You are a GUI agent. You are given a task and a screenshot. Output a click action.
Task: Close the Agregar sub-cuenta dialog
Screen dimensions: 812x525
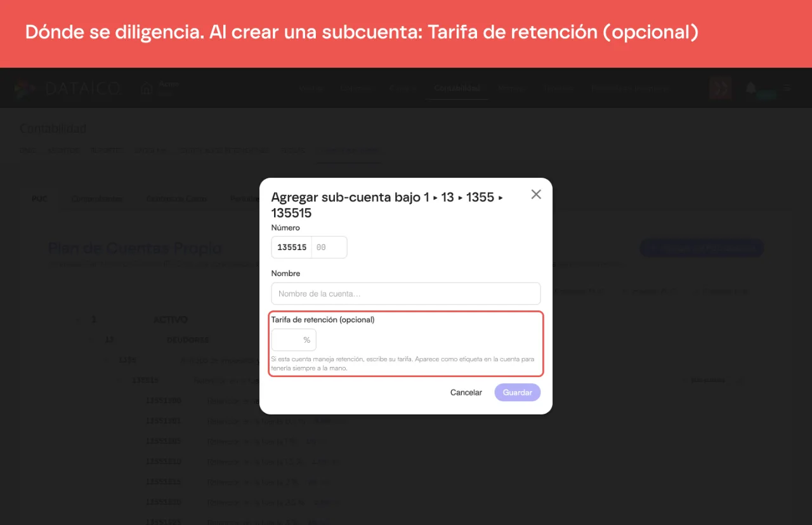pyautogui.click(x=536, y=194)
